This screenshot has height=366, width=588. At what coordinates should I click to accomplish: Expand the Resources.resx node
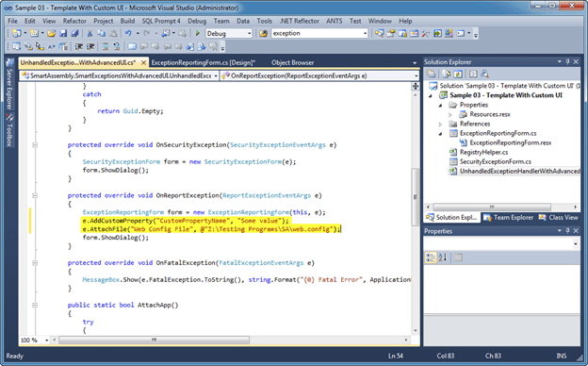(450, 114)
